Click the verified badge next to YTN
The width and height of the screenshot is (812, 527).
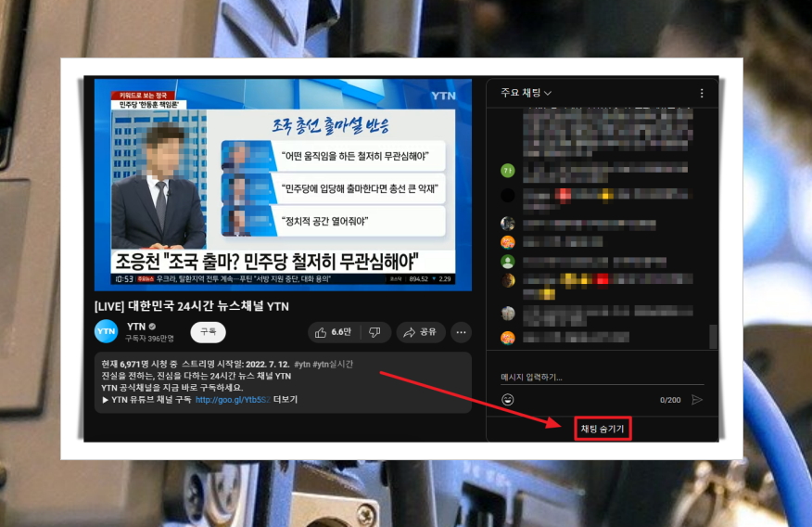[x=152, y=327]
